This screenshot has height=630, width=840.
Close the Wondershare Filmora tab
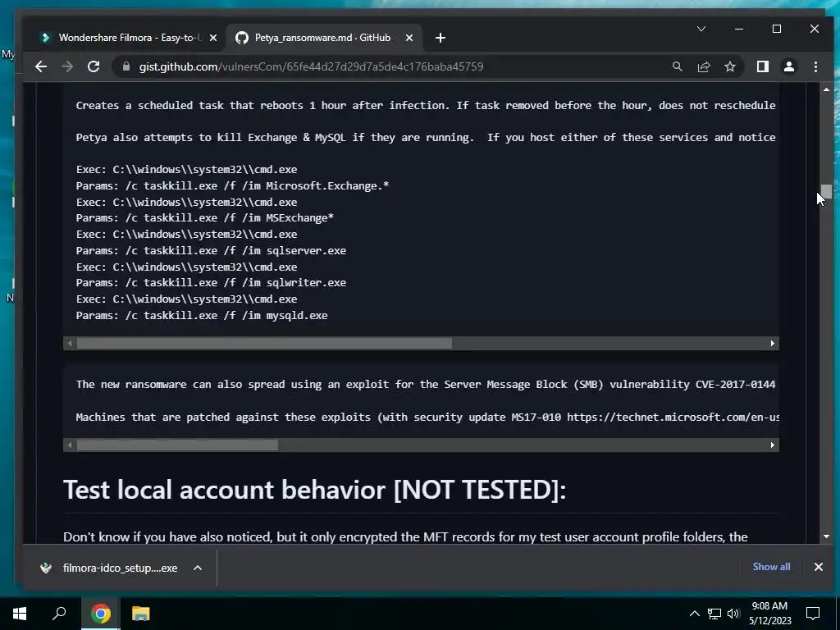pos(213,38)
